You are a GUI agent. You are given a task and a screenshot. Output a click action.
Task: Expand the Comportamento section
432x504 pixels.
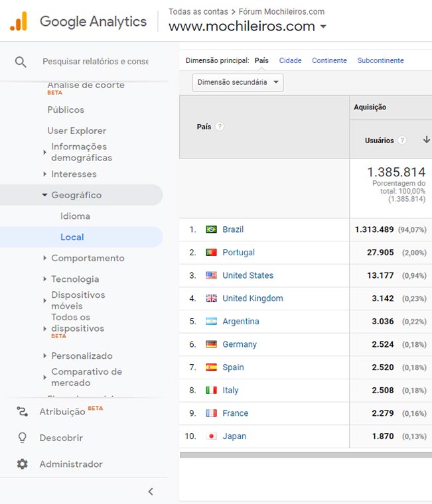[x=44, y=258]
